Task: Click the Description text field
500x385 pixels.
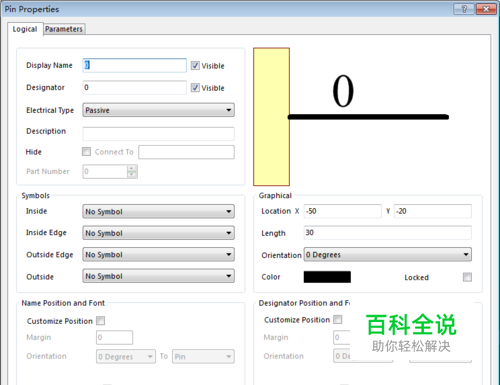Action: point(159,134)
